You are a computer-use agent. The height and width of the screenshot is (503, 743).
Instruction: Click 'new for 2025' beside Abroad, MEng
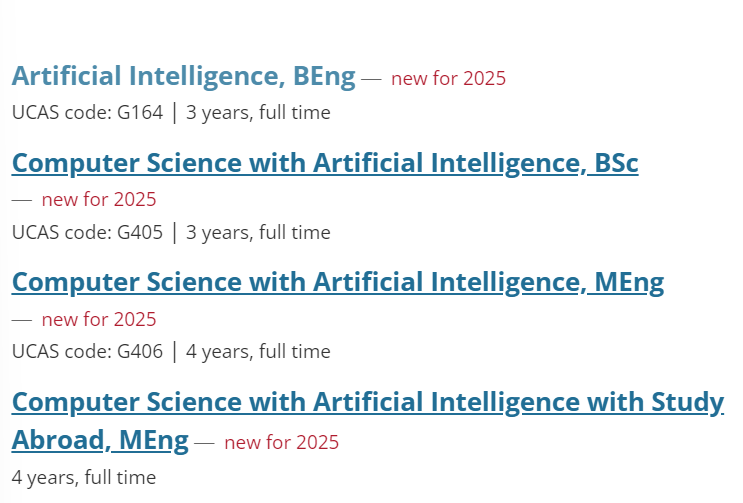click(281, 442)
